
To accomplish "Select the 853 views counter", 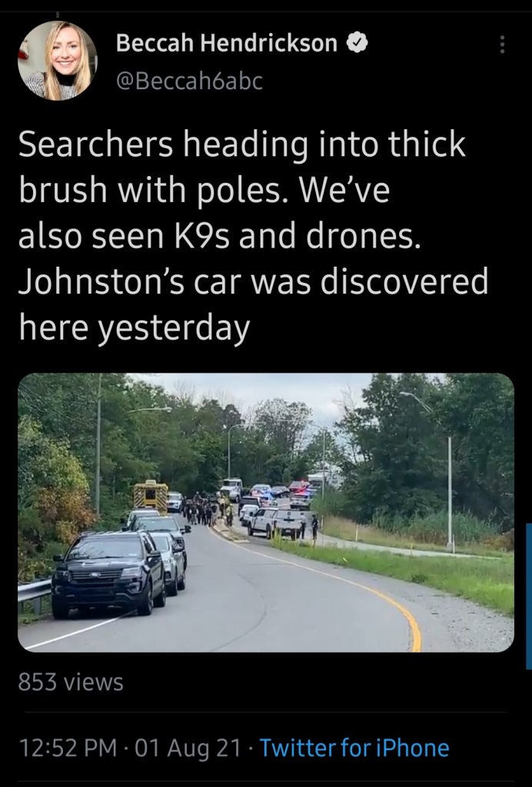I will pos(71,682).
